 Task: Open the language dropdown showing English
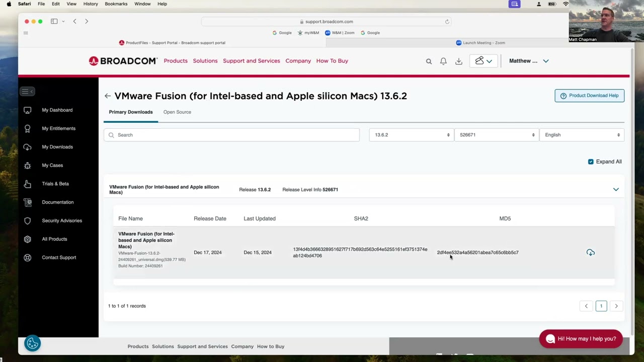(x=582, y=135)
